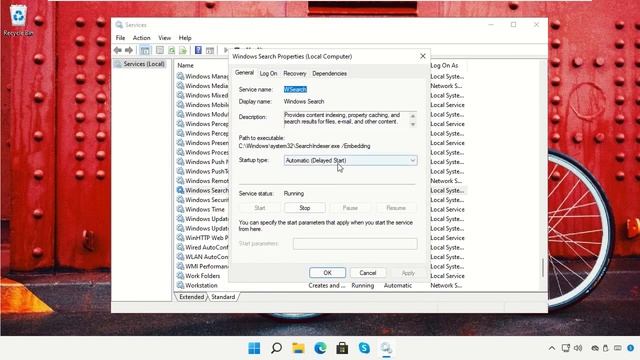
Task: Stop the Windows Search service
Action: pos(305,208)
